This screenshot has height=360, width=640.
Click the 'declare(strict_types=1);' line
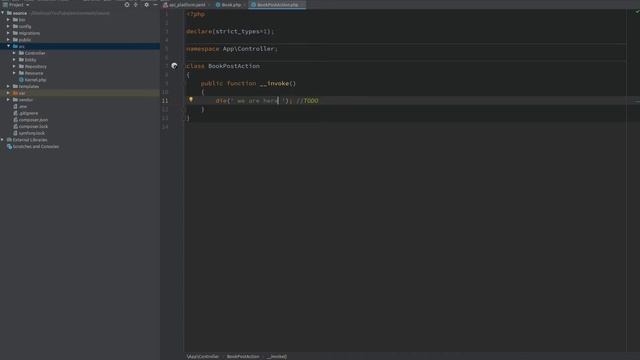pos(230,31)
